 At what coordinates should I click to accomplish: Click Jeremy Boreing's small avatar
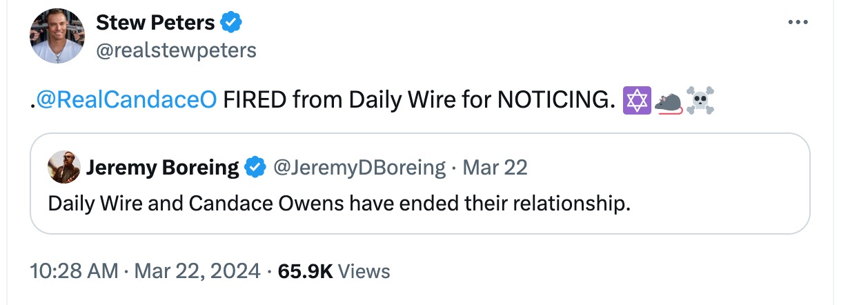pyautogui.click(x=64, y=167)
